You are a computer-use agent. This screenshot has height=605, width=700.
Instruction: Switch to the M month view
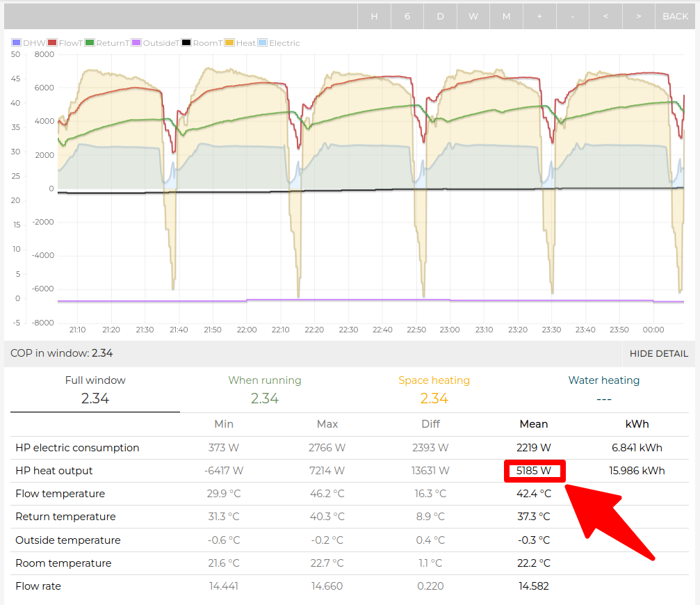506,17
